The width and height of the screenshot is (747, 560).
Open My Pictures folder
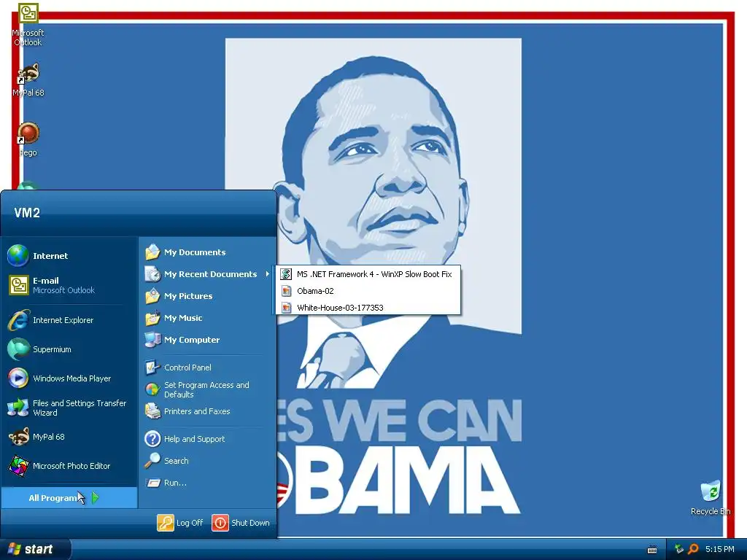[207, 296]
